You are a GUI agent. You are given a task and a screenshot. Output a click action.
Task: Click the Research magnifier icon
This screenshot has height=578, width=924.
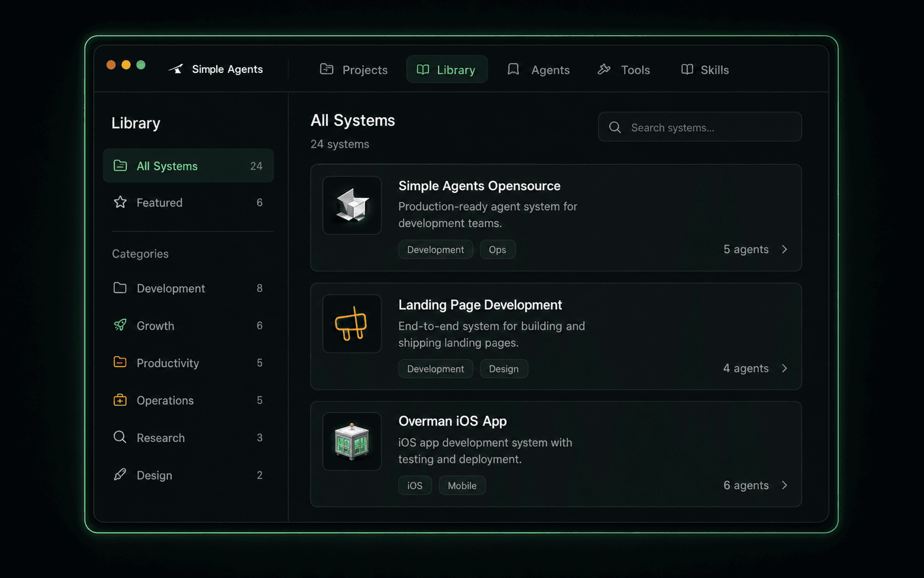(x=120, y=437)
